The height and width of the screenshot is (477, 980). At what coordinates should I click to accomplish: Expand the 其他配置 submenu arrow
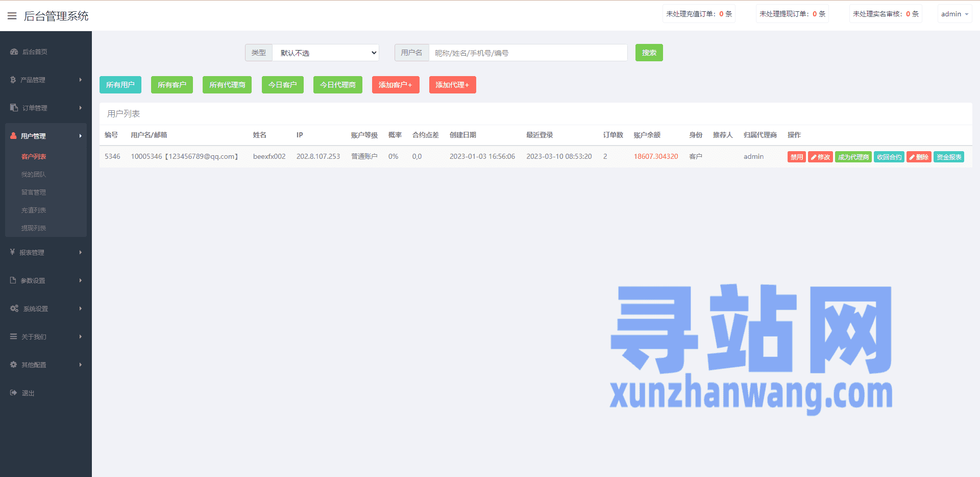81,365
